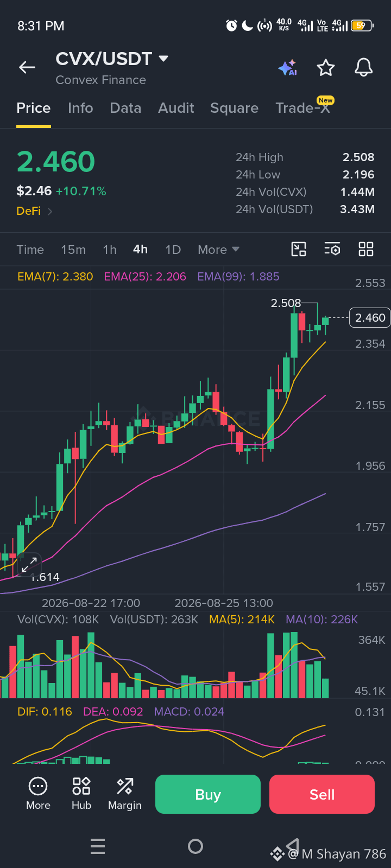Tap the Convex Finance subtitle
The image size is (391, 868).
click(100, 80)
